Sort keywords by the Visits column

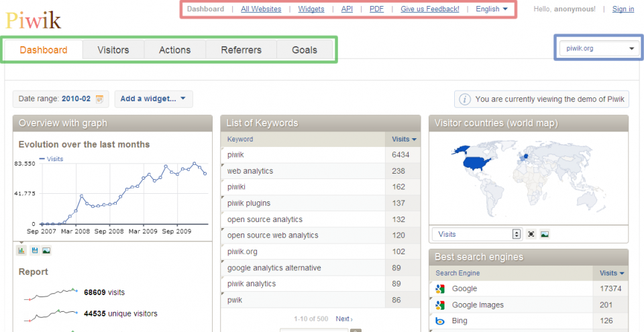tap(404, 140)
